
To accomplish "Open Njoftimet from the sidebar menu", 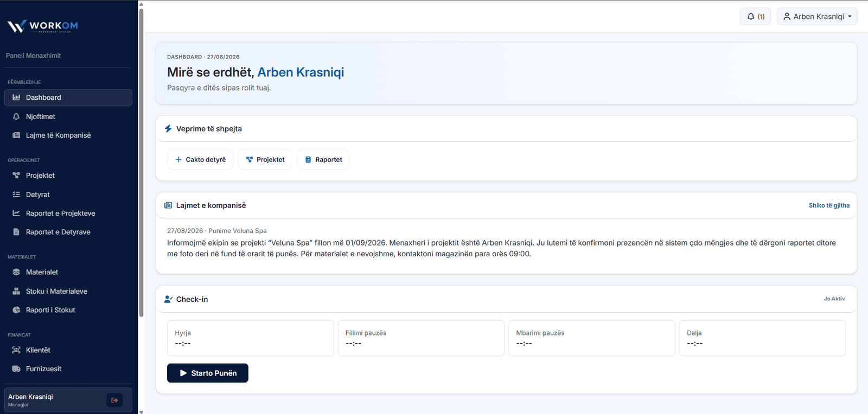I will tap(68, 117).
